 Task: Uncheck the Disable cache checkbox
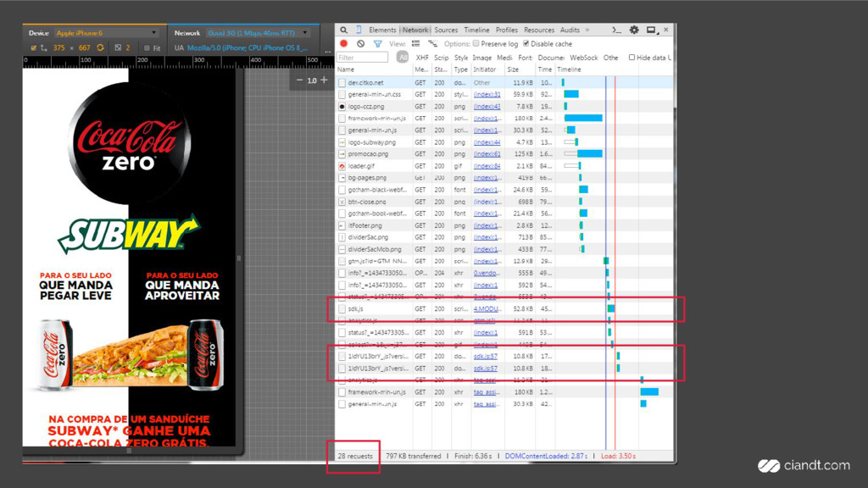[x=526, y=44]
